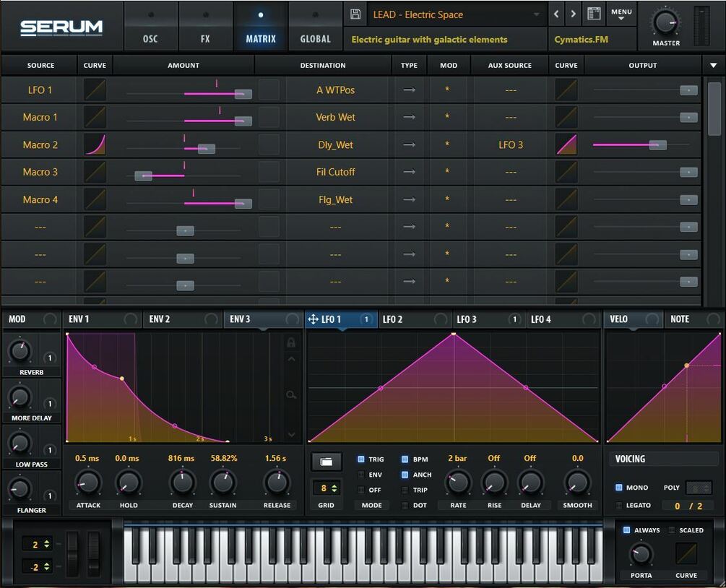Toggle the SCALED portamento checkbox
Viewport: 726px width, 588px height.
[672, 530]
